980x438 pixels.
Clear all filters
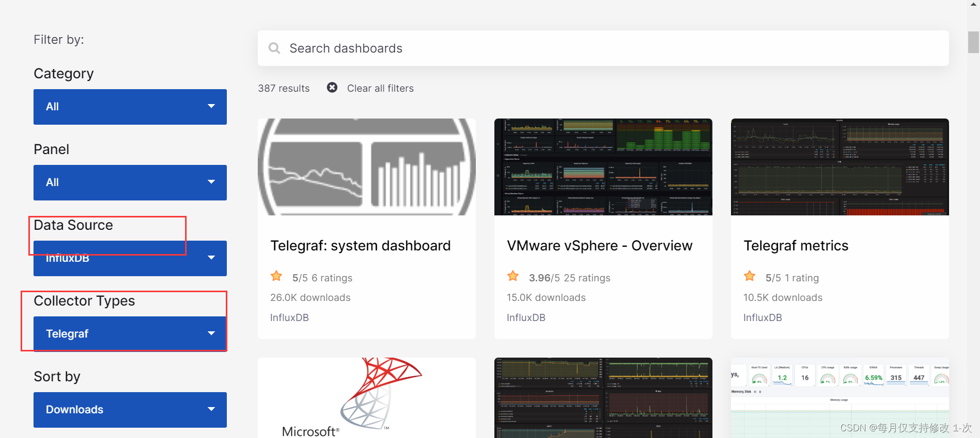coord(380,88)
